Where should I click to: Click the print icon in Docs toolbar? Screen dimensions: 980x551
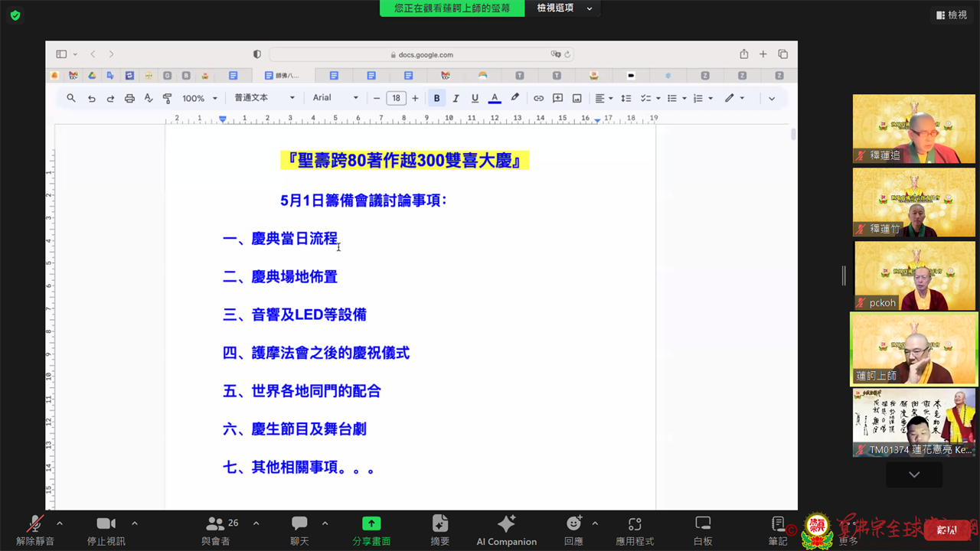point(129,98)
